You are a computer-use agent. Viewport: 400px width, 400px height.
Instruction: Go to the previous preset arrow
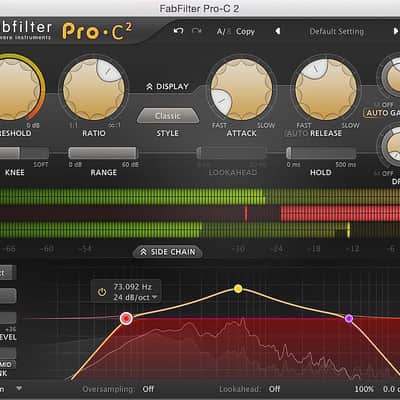coord(277,31)
